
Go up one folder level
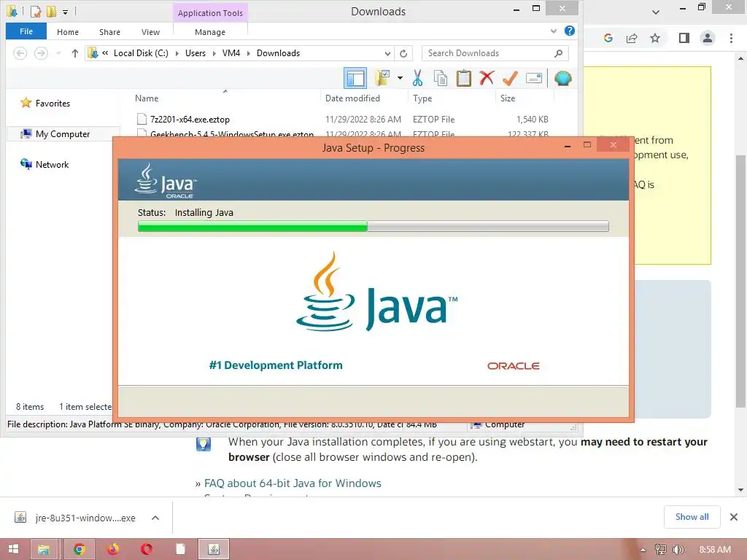click(75, 53)
